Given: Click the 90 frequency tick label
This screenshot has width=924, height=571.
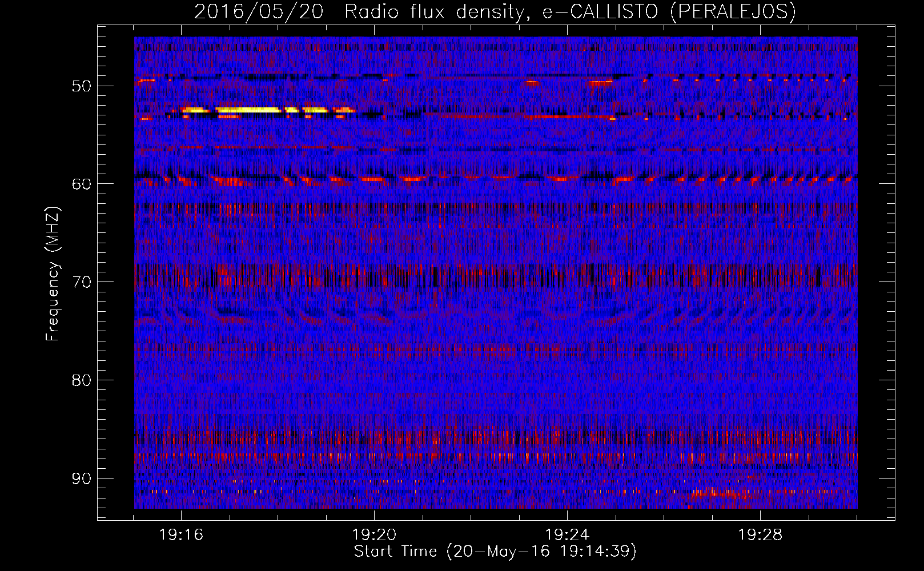Looking at the screenshot, I should [x=82, y=478].
